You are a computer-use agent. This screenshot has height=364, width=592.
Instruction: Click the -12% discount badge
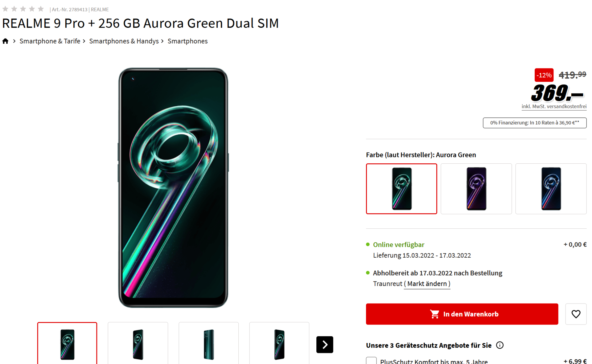pos(544,75)
